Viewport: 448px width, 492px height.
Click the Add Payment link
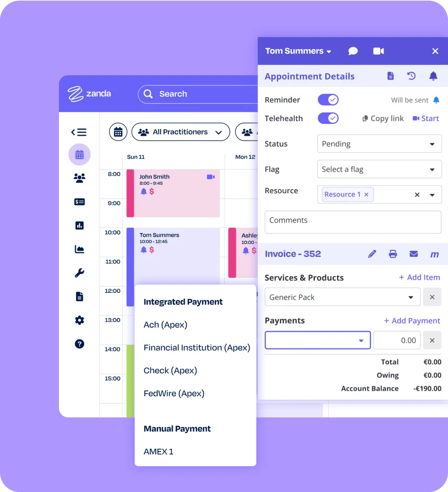(412, 321)
